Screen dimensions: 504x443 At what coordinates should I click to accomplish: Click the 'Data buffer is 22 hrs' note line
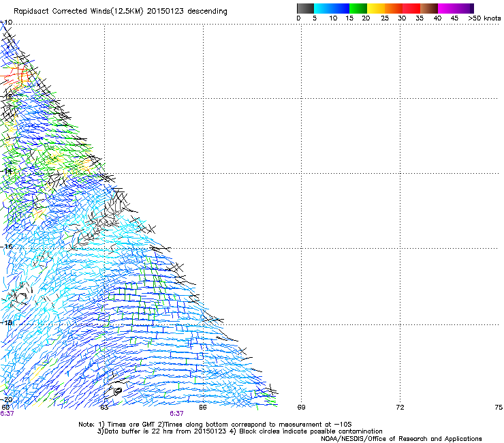point(240,431)
